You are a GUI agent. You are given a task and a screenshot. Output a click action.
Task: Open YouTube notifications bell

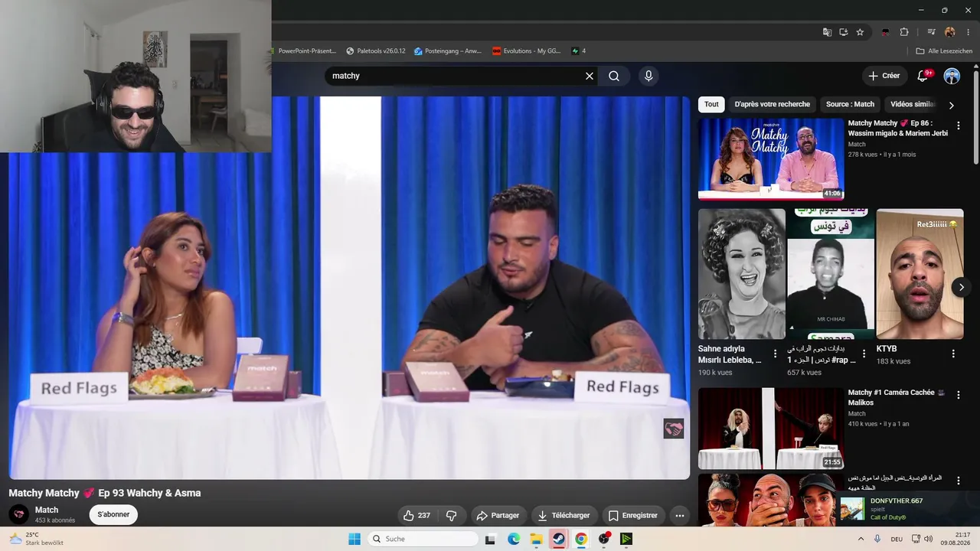923,76
